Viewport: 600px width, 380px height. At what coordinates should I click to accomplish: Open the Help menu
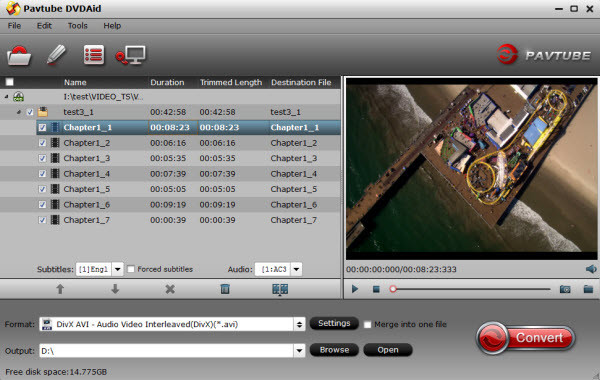[x=112, y=26]
